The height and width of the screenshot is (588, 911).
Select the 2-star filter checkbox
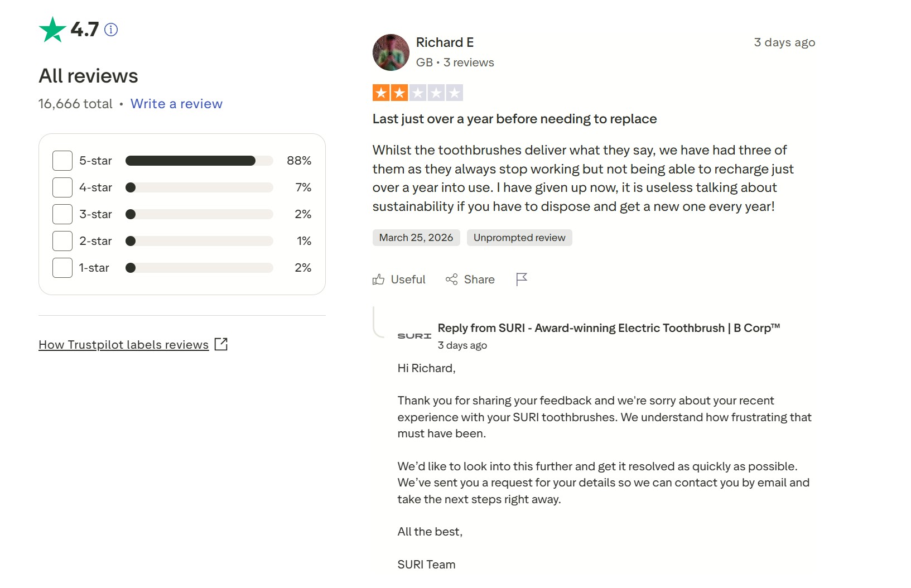(62, 241)
